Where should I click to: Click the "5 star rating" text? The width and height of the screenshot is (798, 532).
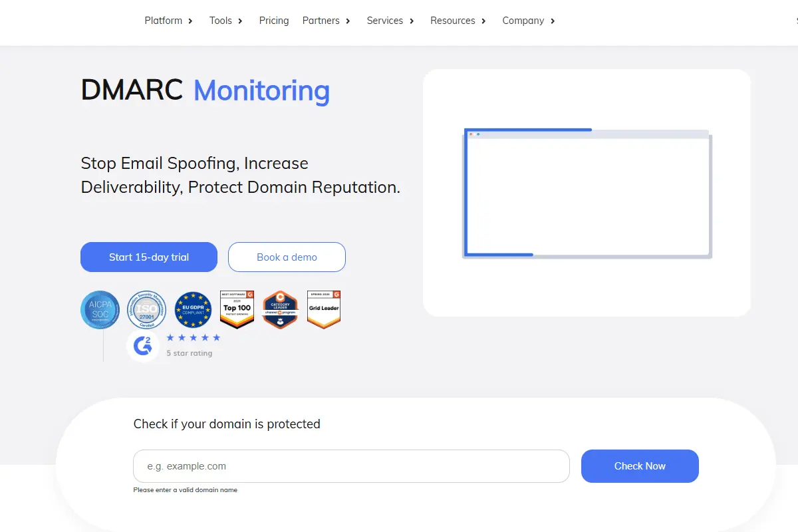(x=190, y=353)
